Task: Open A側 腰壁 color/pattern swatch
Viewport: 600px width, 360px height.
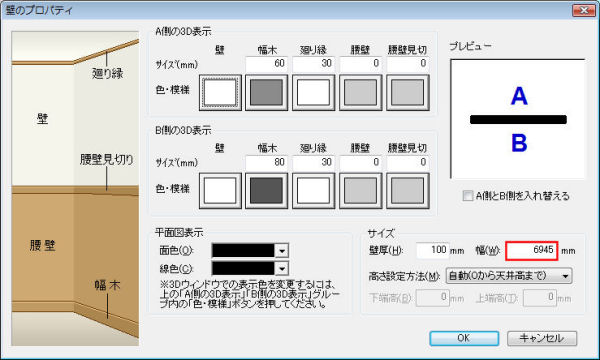Action: tap(360, 93)
